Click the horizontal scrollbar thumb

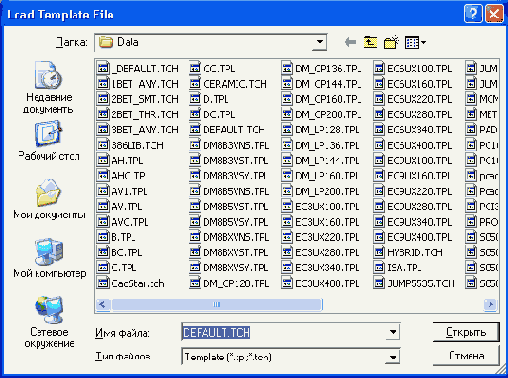coord(217,304)
